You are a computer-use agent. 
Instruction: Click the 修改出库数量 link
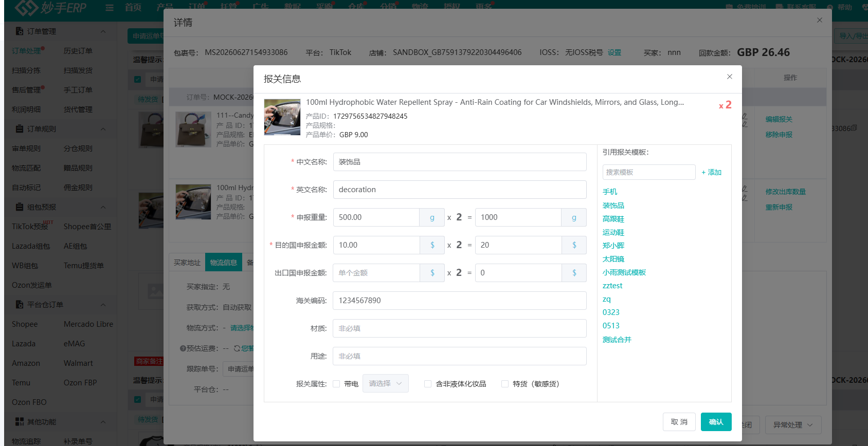[x=786, y=192]
